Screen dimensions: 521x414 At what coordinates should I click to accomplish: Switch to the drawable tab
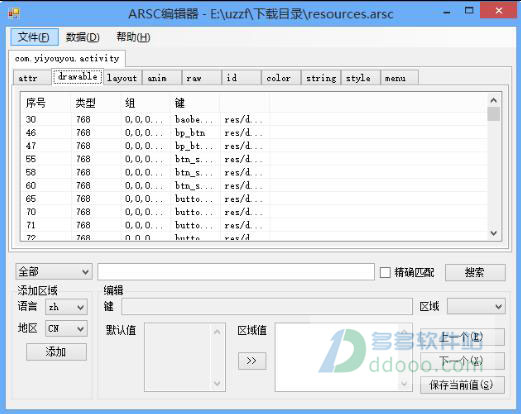[x=78, y=77]
